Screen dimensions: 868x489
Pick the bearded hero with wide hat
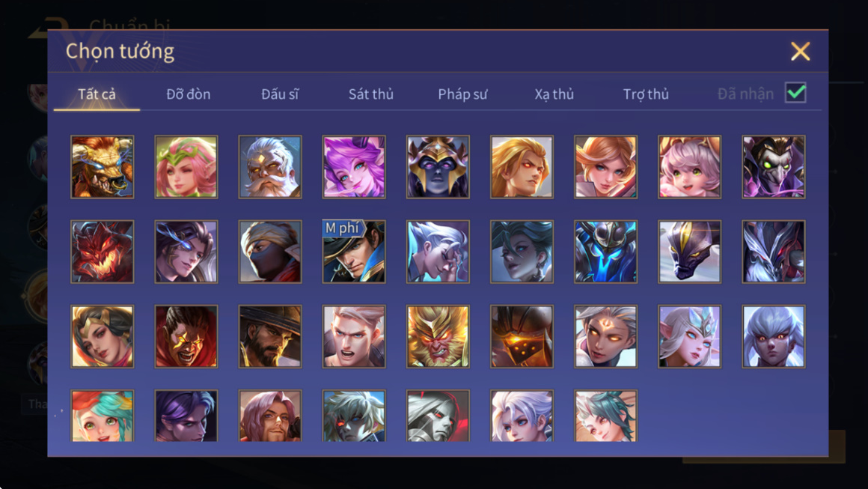tap(270, 337)
